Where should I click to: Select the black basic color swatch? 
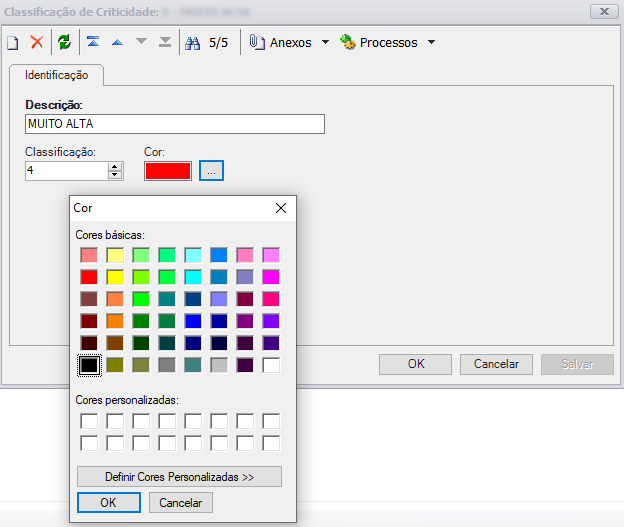[x=89, y=365]
